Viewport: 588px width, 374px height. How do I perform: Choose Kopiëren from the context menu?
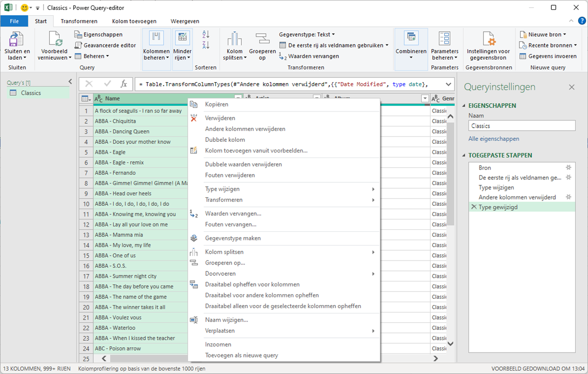[284, 104]
